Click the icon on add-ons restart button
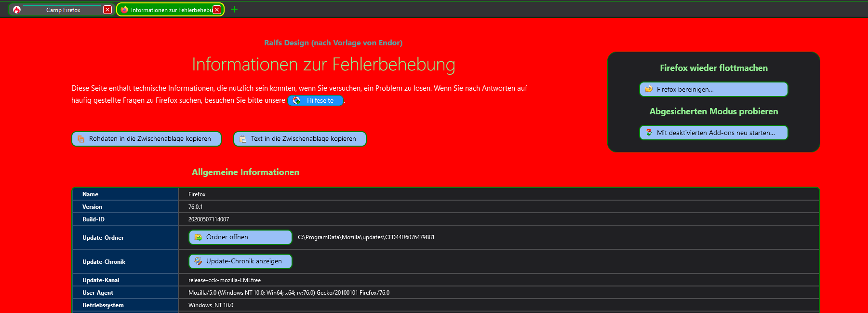868x313 pixels. (x=649, y=132)
